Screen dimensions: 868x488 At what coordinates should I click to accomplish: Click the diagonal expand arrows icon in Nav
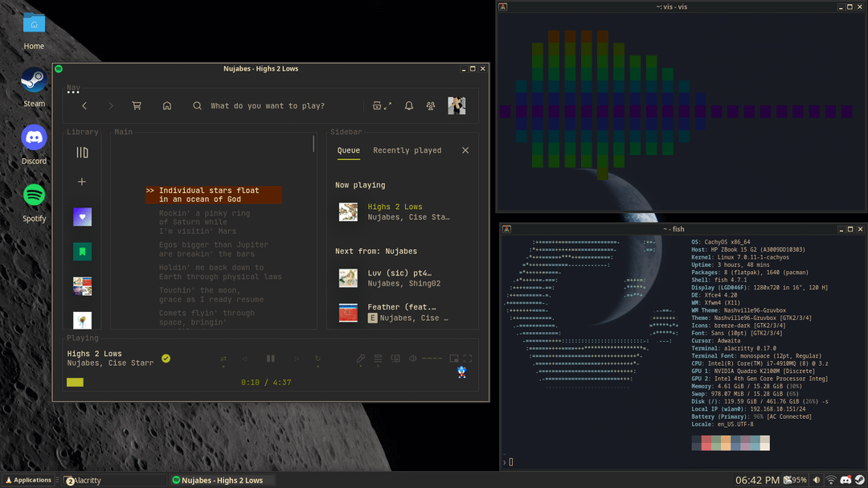[x=388, y=105]
